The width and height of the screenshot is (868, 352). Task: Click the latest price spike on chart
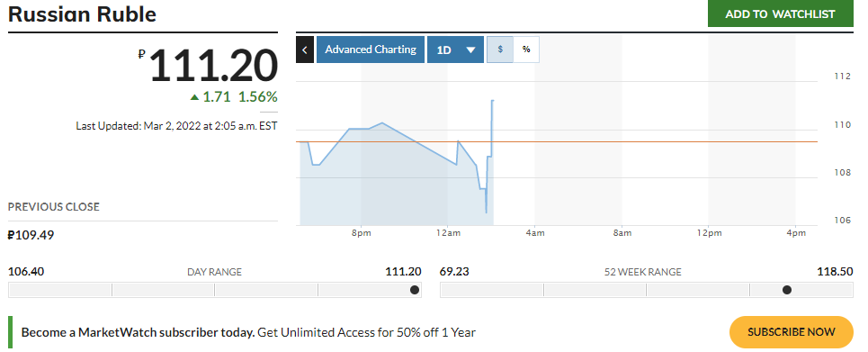[492, 102]
